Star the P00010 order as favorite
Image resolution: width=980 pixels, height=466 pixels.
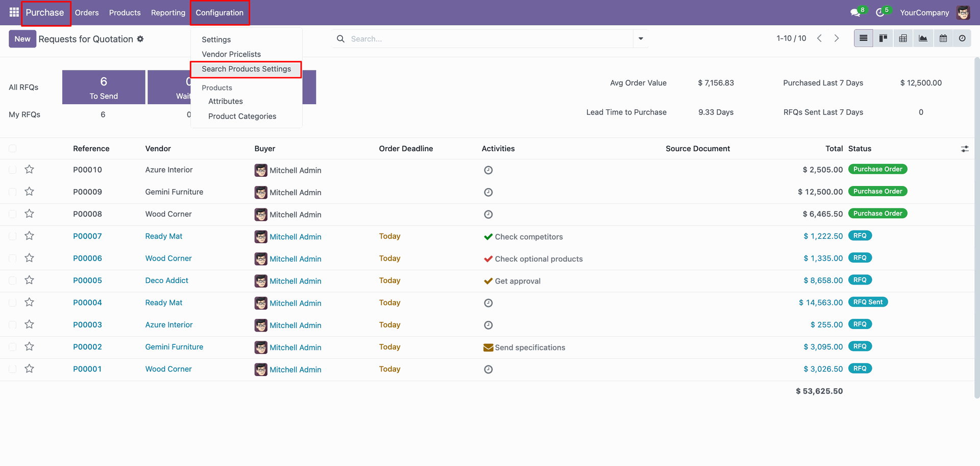tap(30, 170)
